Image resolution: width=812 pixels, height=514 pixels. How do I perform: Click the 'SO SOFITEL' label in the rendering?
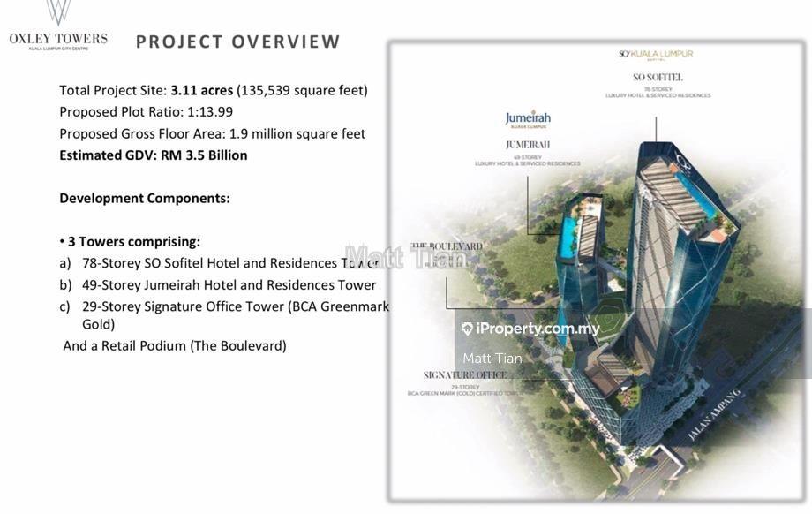click(x=657, y=78)
